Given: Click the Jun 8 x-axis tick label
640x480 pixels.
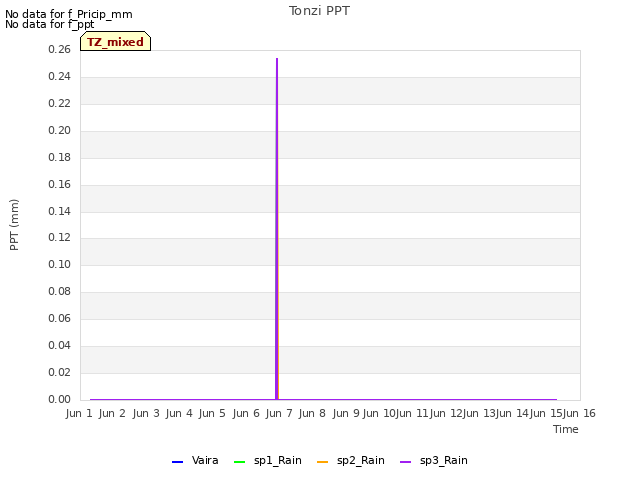Looking at the screenshot, I should pos(312,413).
